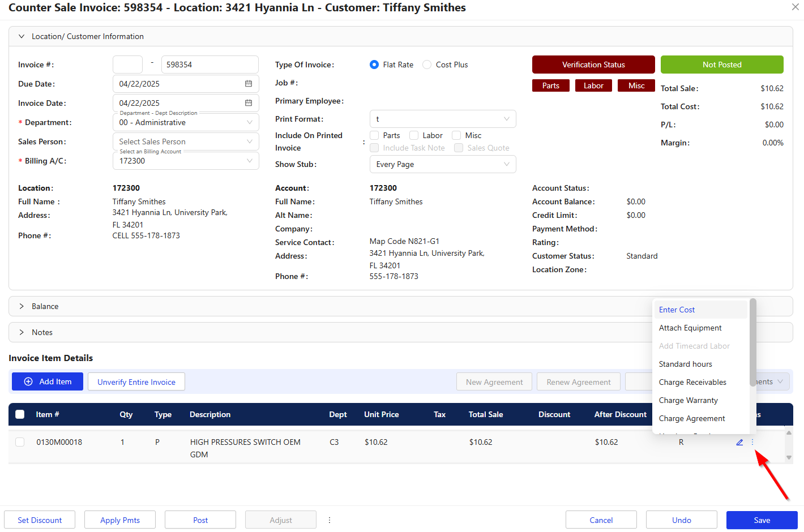Choose Standard hours from the context menu
Viewport: 804px width, 532px height.
point(701,364)
